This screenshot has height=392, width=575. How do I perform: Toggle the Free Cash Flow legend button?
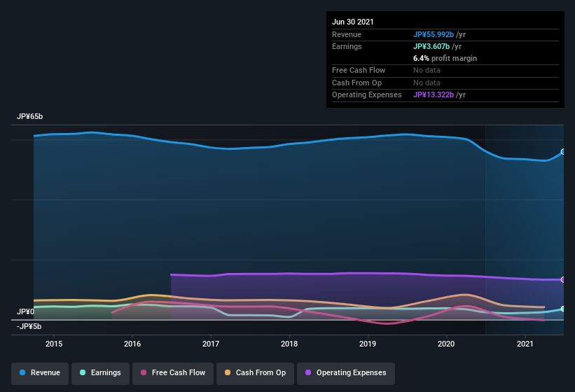click(173, 373)
